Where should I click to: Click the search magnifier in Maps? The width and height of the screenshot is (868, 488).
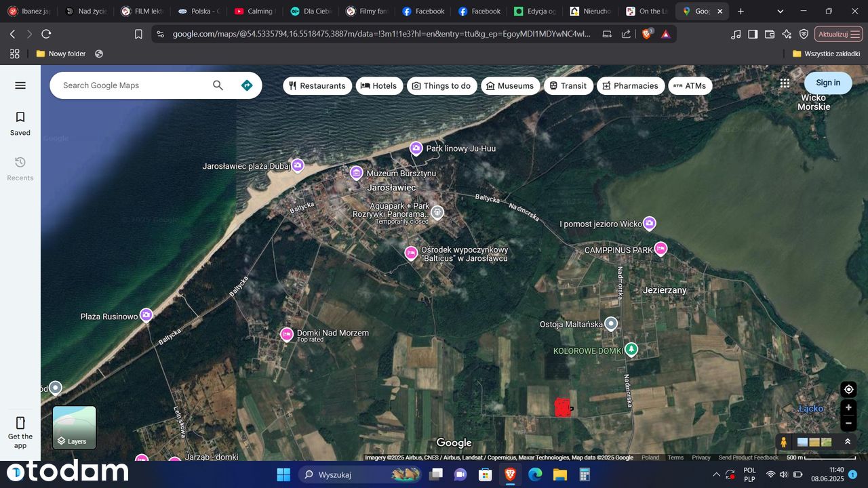point(218,85)
